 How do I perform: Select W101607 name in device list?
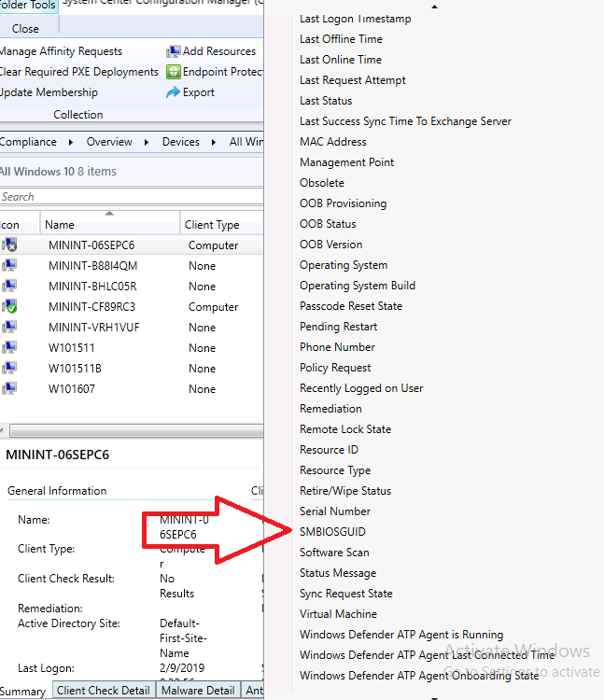72,389
